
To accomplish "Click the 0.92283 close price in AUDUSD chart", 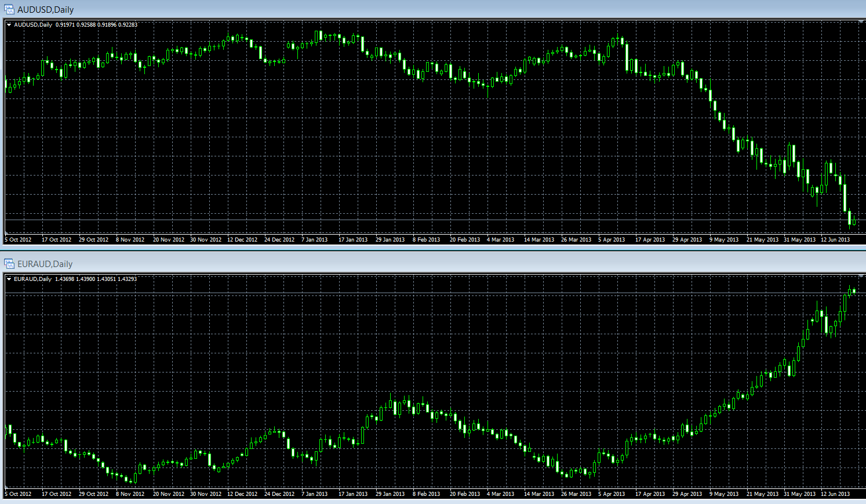I will click(128, 25).
